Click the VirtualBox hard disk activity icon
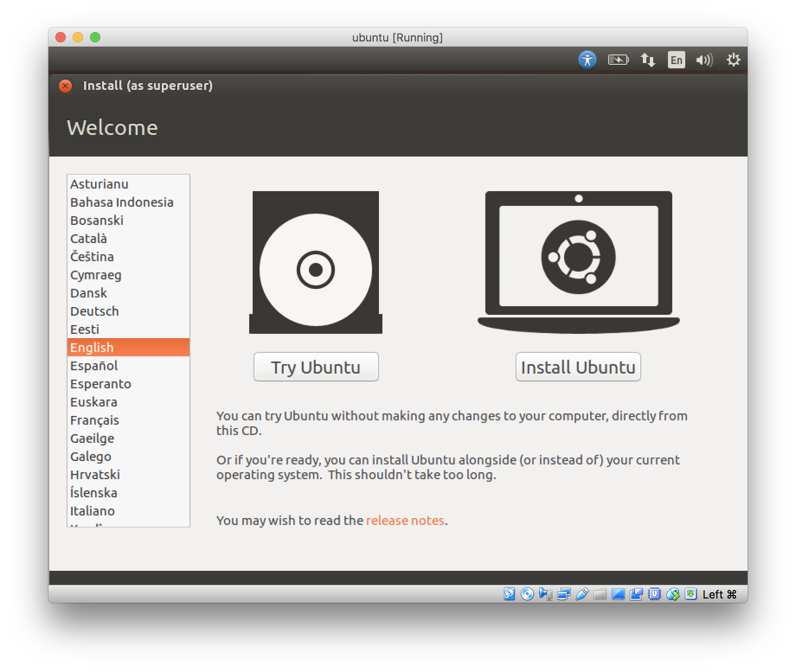This screenshot has height=672, width=796. tap(509, 594)
